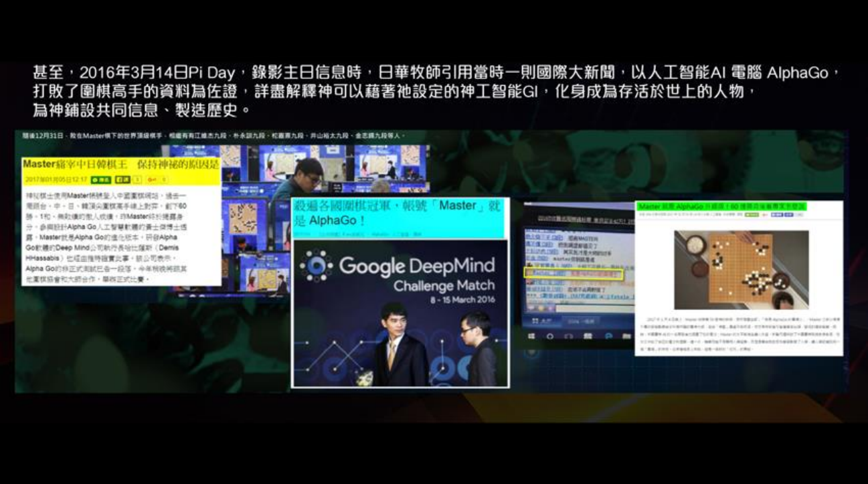Click caption line starting "打敗了圍棋高手的資料為佐證"
Image resolution: width=868 pixels, height=484 pixels.
click(x=395, y=90)
